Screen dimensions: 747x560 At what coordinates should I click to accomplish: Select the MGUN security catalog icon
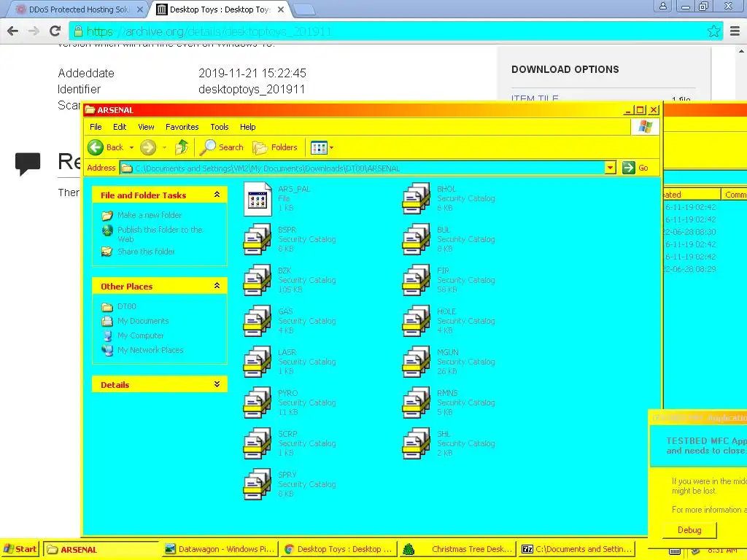coord(417,362)
